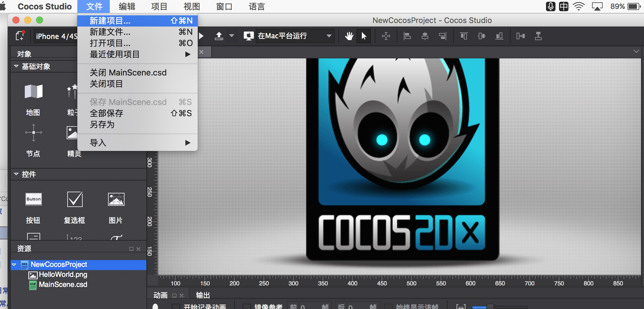Collapse the NewCocosProject tree node
The height and width of the screenshot is (309, 644).
tap(14, 265)
